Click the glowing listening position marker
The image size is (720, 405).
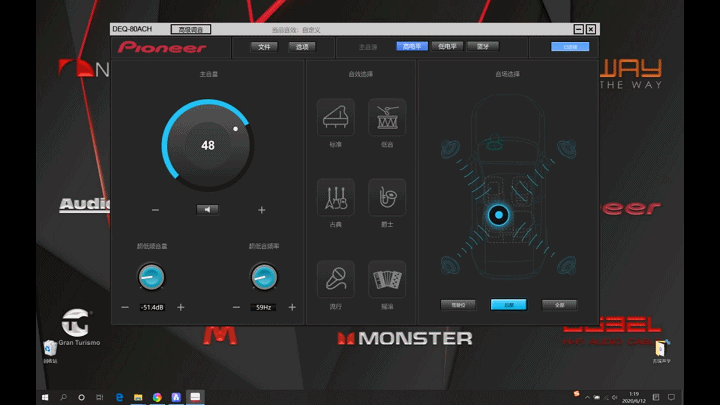(x=499, y=215)
